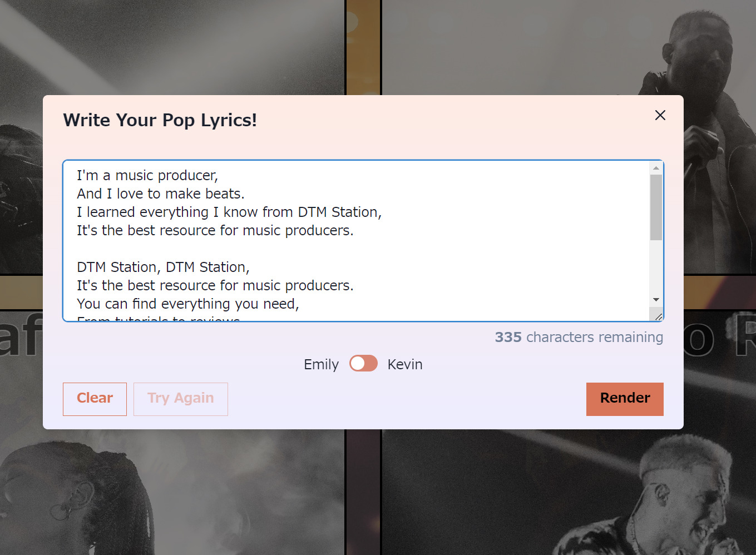
Task: Click the lyrics scrollbar down arrow
Action: (x=656, y=300)
